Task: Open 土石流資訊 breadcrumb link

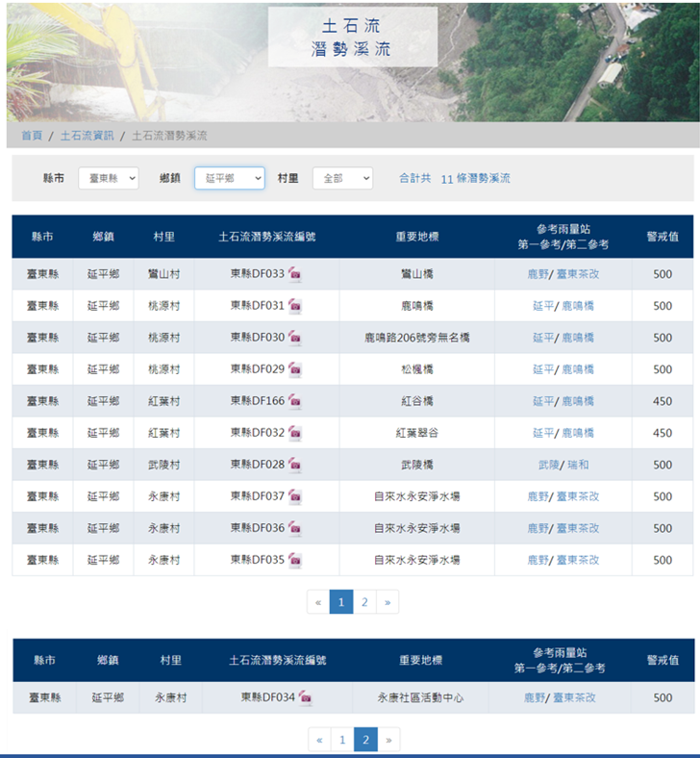Action: click(x=87, y=136)
